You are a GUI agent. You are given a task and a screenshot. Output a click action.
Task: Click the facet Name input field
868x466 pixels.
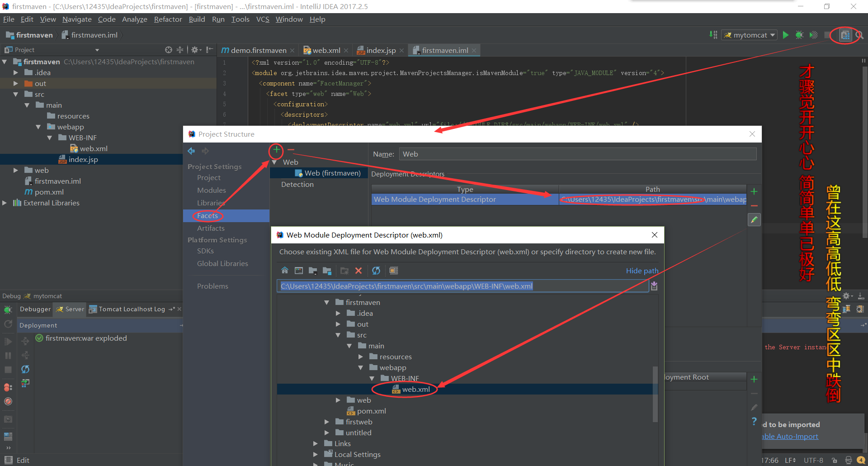pyautogui.click(x=577, y=154)
